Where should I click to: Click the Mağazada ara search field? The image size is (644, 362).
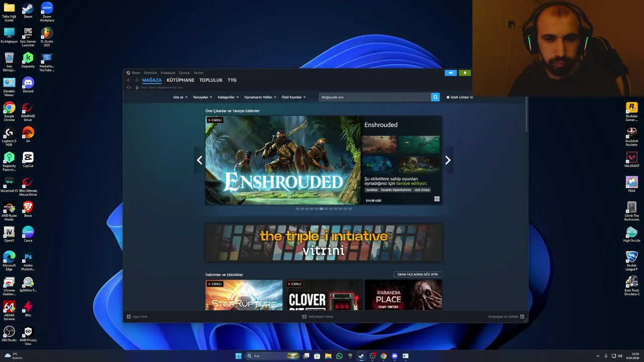click(375, 97)
